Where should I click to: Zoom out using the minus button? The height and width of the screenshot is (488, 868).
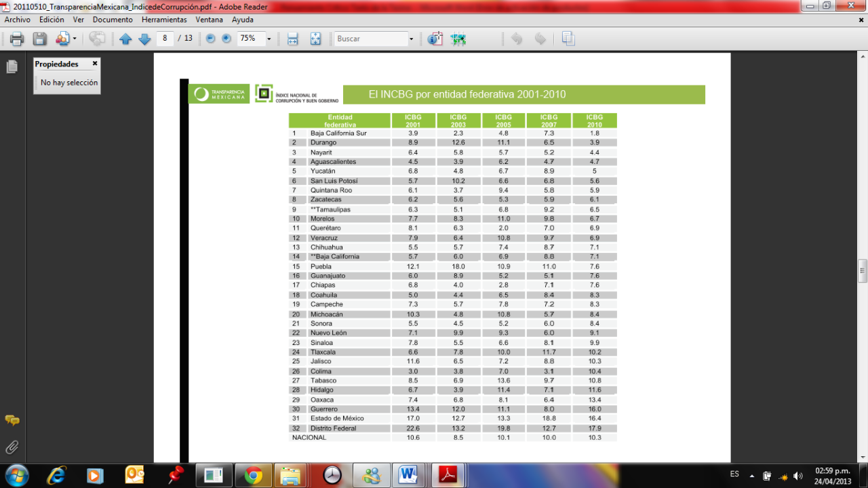click(x=210, y=39)
